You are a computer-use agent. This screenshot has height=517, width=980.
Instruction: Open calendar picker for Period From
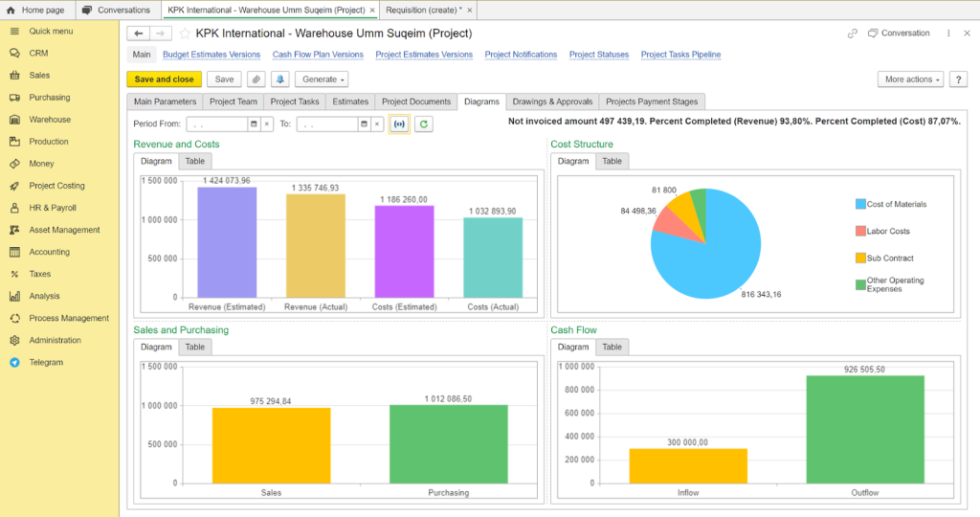coord(254,124)
